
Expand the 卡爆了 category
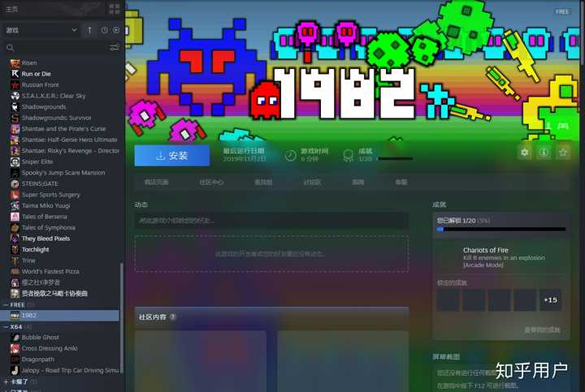[x=6, y=381]
